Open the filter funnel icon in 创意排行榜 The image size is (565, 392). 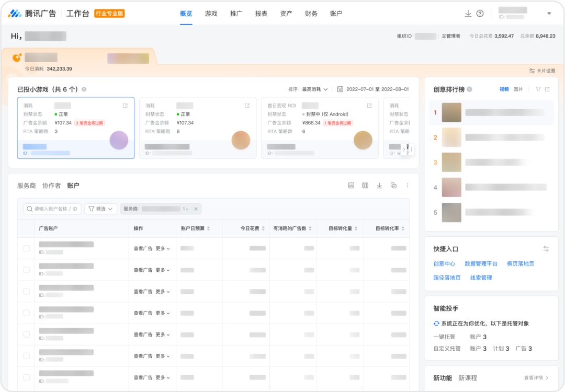coord(538,89)
